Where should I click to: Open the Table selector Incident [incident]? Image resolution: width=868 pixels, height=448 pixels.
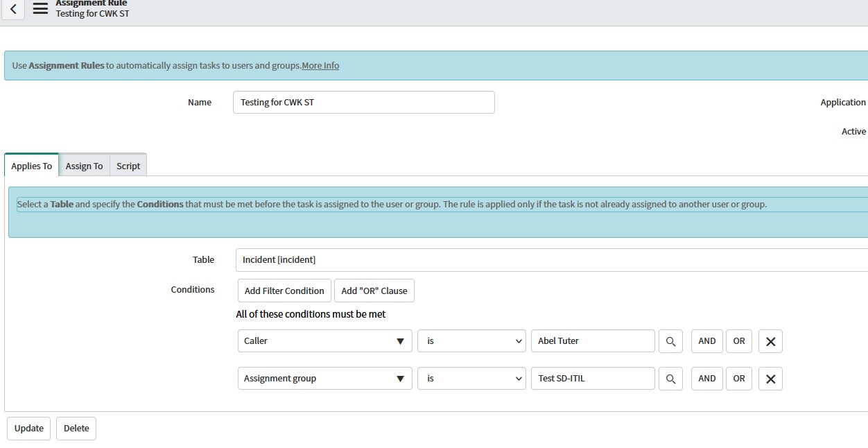coord(551,260)
